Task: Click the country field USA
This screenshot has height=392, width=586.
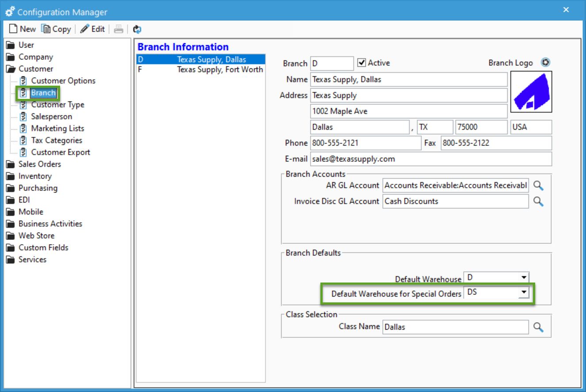Action: pyautogui.click(x=531, y=127)
